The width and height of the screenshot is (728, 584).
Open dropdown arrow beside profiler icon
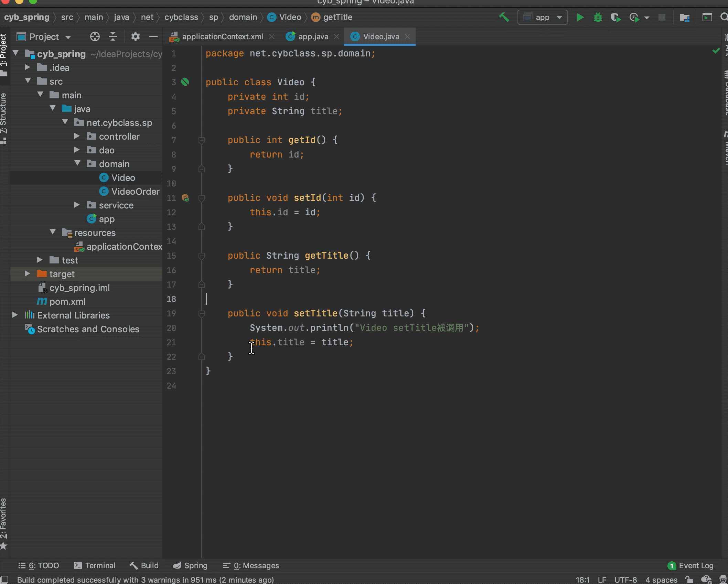pos(647,18)
